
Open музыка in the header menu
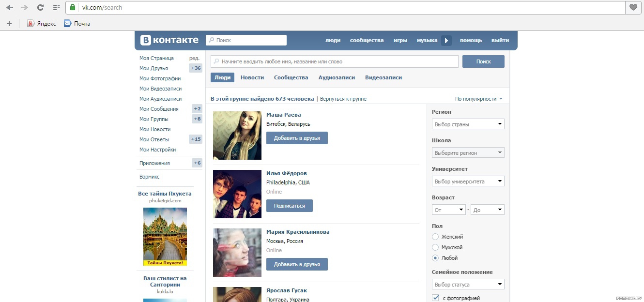point(427,41)
